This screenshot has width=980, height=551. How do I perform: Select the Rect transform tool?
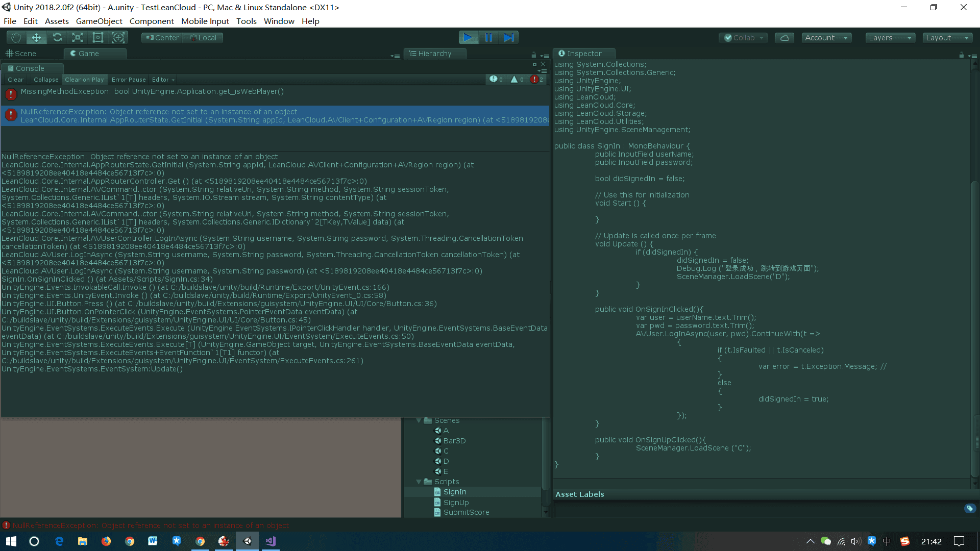click(x=98, y=37)
